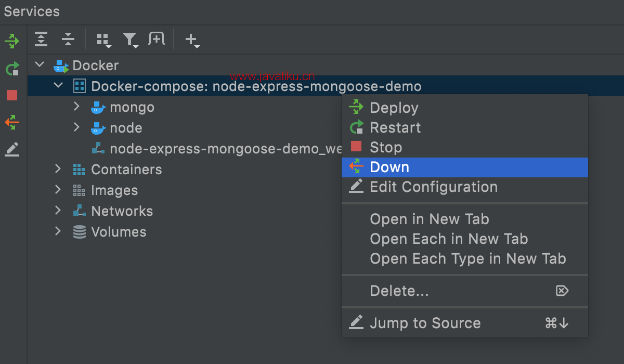Select the Images tree label
This screenshot has height=364, width=624.
tap(114, 190)
